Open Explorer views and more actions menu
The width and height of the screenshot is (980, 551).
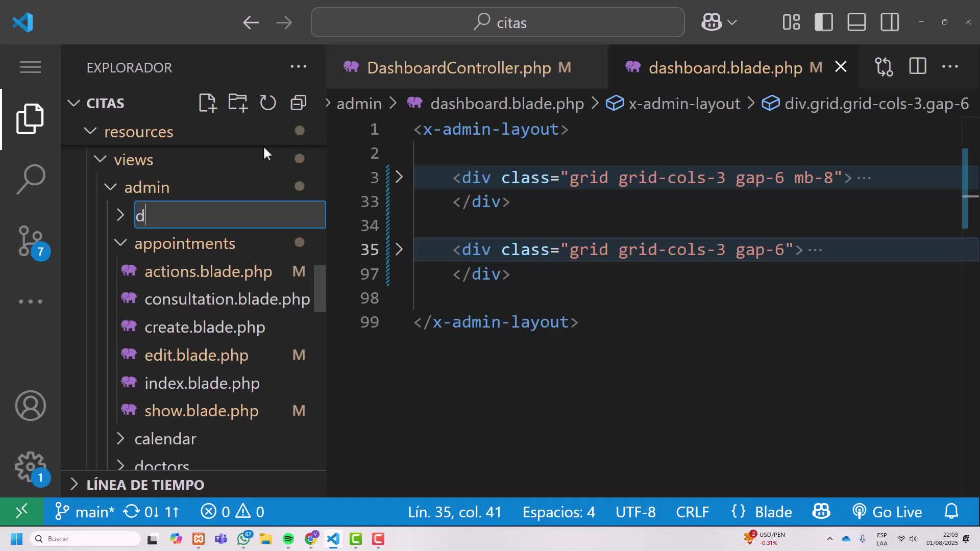point(298,67)
